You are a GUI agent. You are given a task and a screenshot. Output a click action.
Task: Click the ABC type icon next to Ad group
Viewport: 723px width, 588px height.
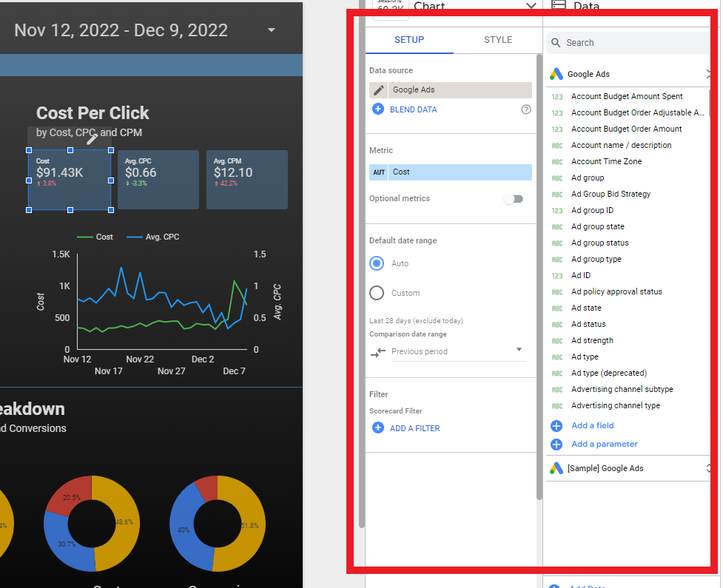coord(556,178)
